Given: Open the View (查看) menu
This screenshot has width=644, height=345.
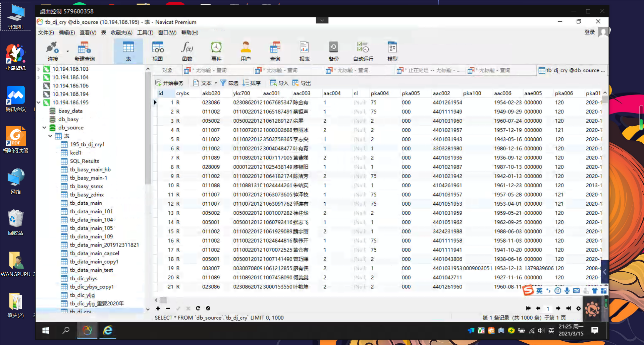Looking at the screenshot, I should (x=88, y=32).
